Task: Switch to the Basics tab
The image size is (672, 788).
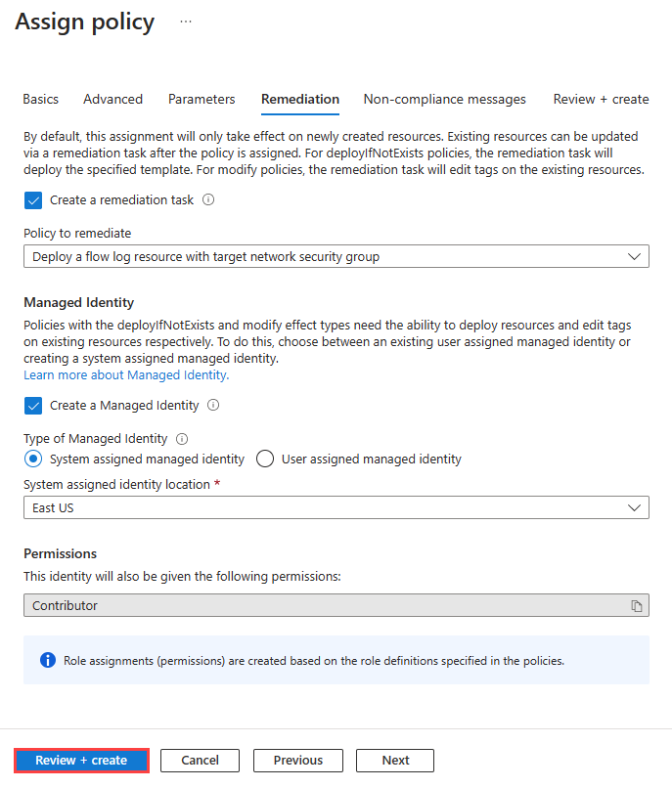Action: point(41,99)
